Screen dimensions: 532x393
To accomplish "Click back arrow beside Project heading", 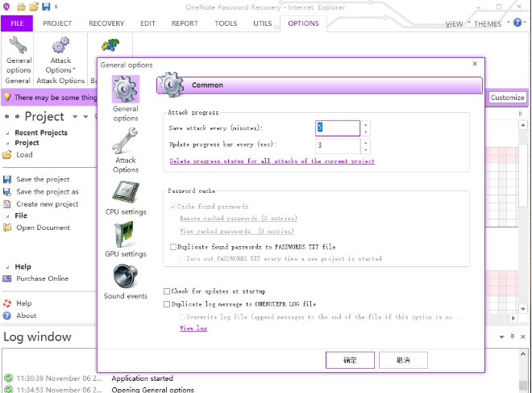I will point(6,117).
